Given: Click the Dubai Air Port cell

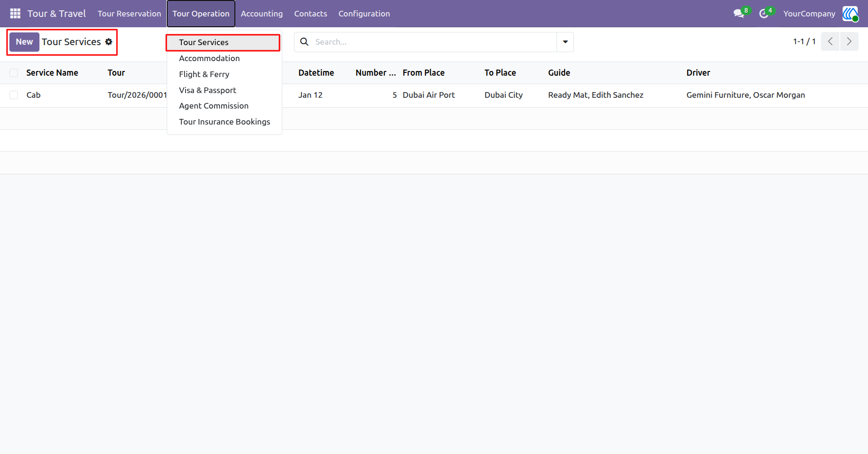Looking at the screenshot, I should [x=429, y=95].
